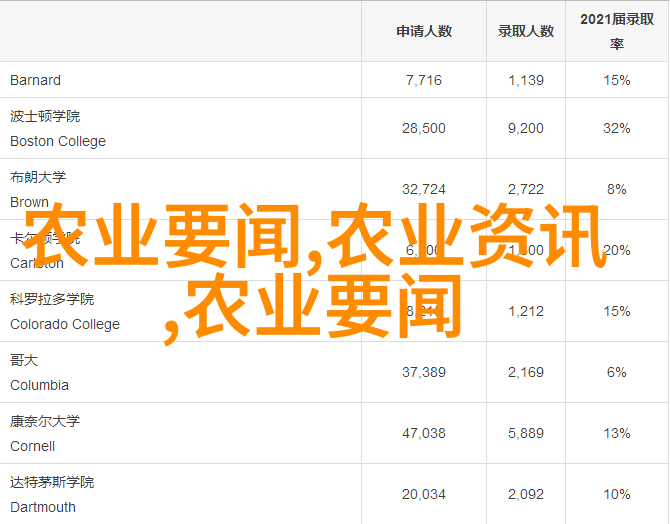Select the Columbia school name
This screenshot has width=670, height=524.
pyautogui.click(x=39, y=385)
